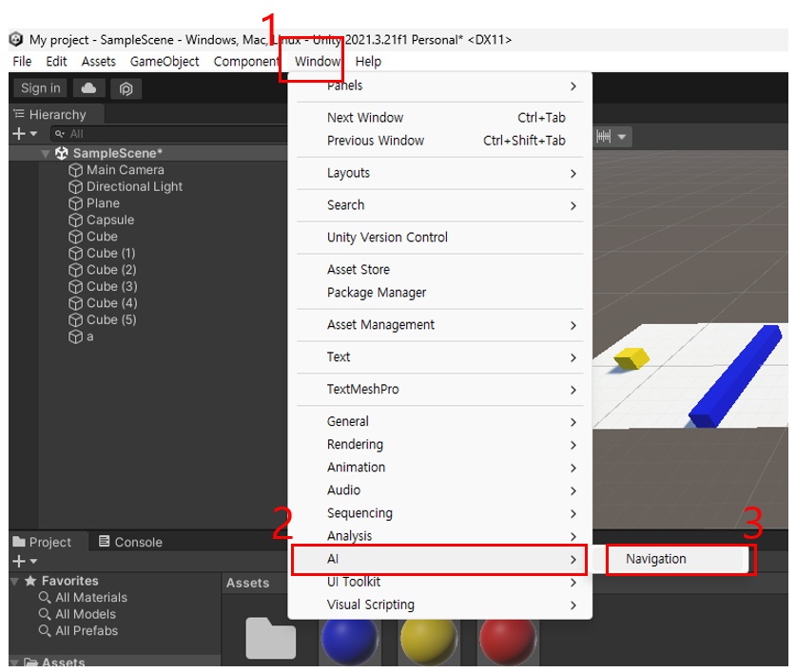Click the Capsule object icon in Hierarchy
796x672 pixels.
75,221
